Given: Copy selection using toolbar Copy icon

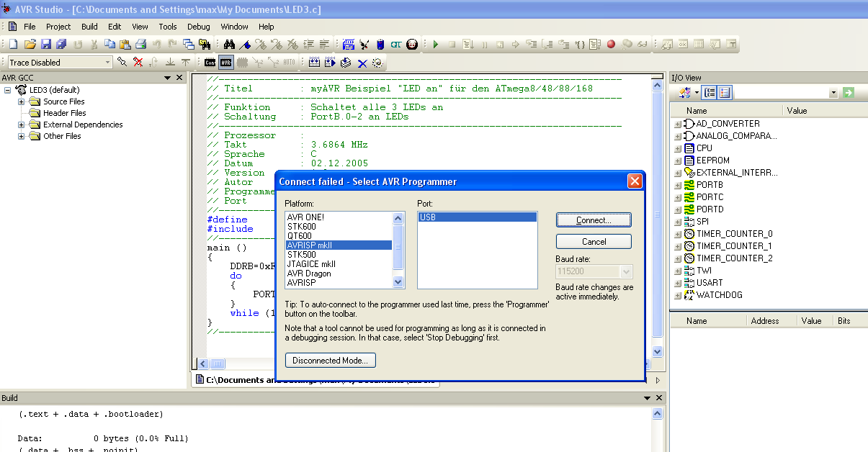Looking at the screenshot, I should click(x=109, y=44).
